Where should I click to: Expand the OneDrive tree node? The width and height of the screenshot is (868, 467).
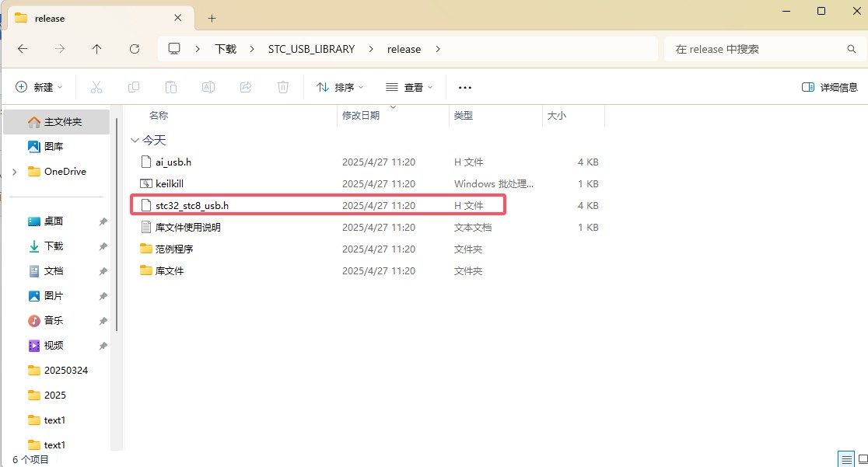[x=15, y=172]
